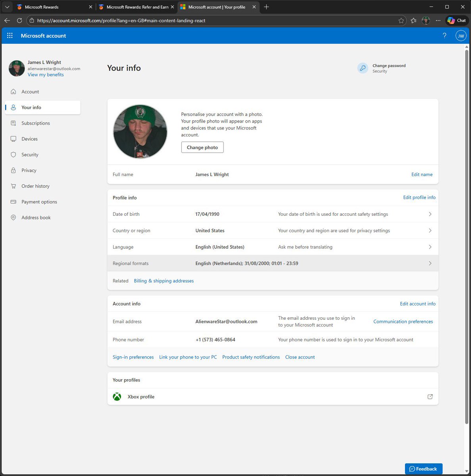Screen dimensions: 471x476
Task: Open Communication preferences link
Action: click(403, 322)
